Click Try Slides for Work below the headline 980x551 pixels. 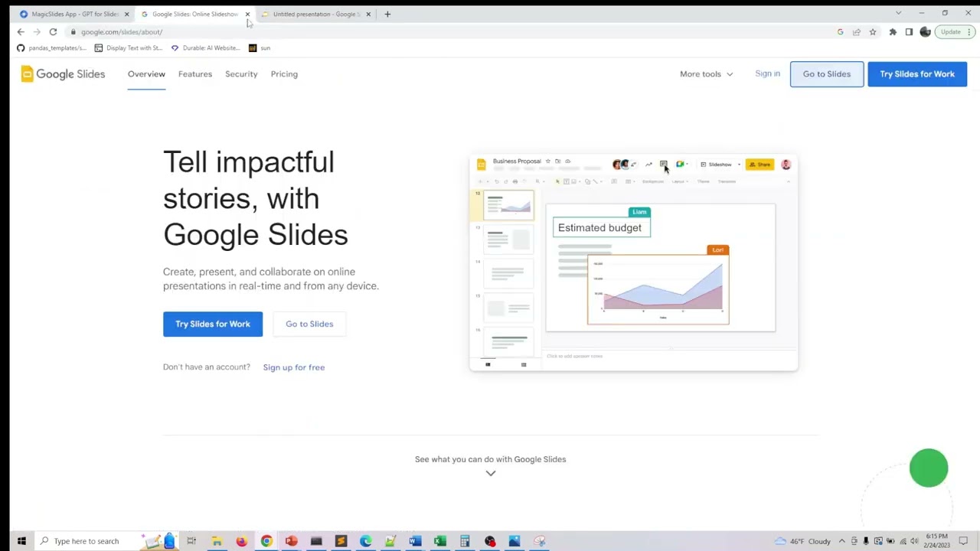click(213, 324)
